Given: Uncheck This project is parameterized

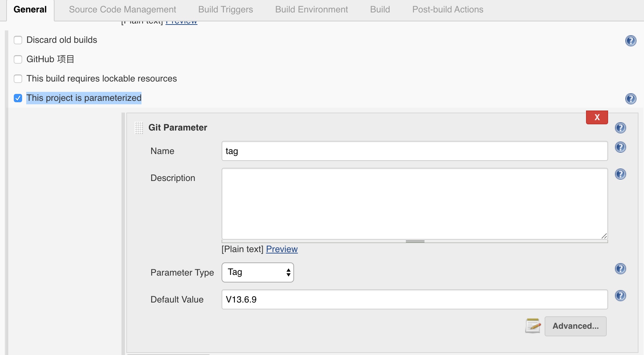Looking at the screenshot, I should click(18, 98).
